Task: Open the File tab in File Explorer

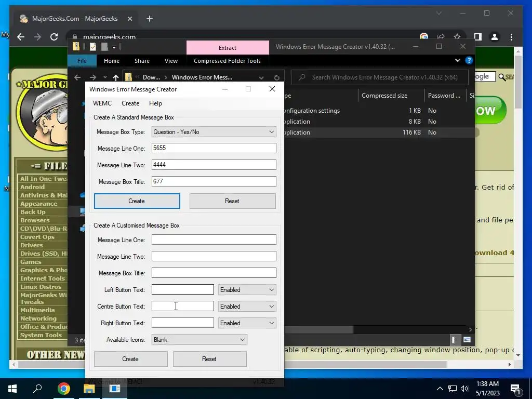Action: 82,61
